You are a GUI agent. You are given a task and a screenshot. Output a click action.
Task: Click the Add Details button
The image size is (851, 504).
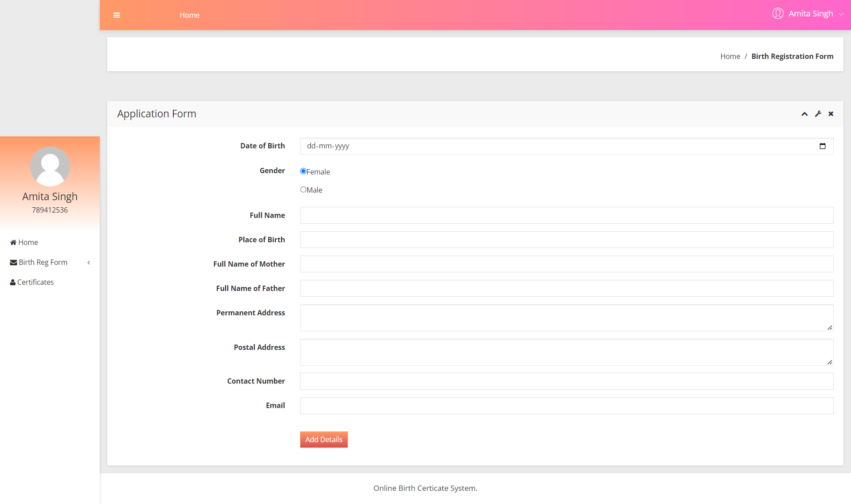click(324, 439)
